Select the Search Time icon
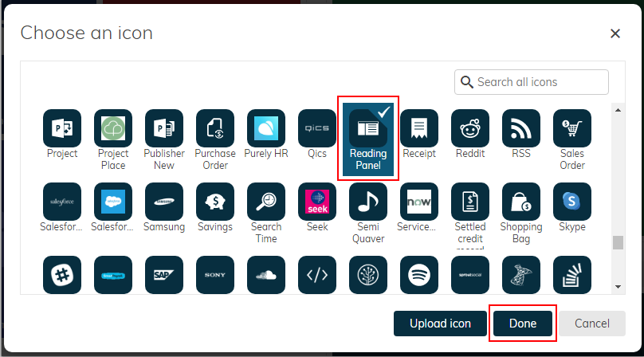The height and width of the screenshot is (357, 644). pos(265,202)
